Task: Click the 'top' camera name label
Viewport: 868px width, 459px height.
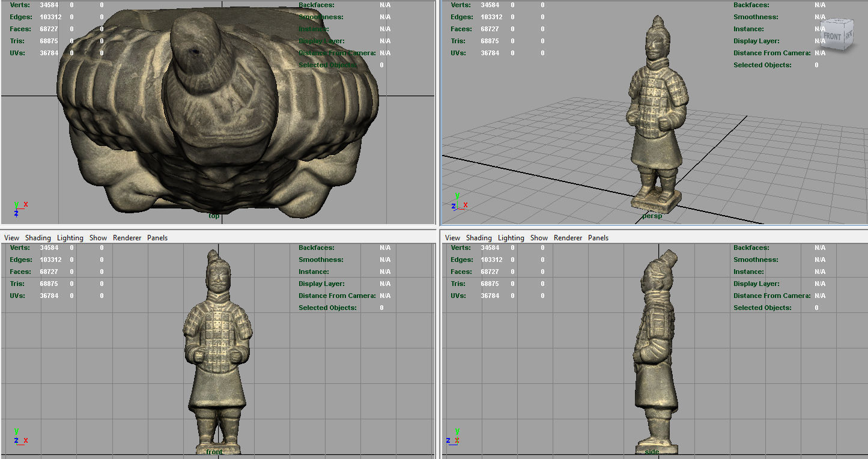Action: pos(214,216)
